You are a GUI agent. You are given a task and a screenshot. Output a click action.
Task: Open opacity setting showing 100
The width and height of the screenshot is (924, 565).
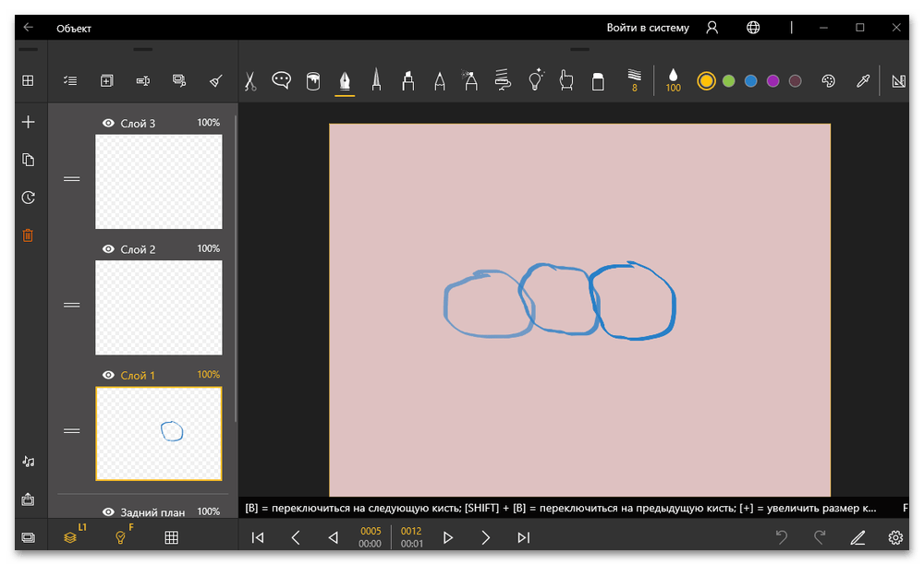(x=673, y=81)
